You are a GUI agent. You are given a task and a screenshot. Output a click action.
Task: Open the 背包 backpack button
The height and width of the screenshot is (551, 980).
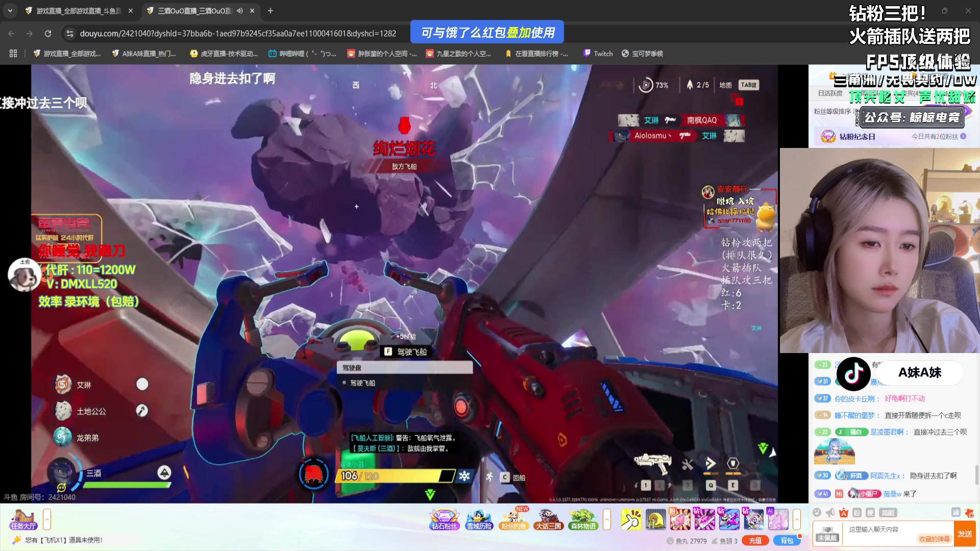[x=787, y=541]
